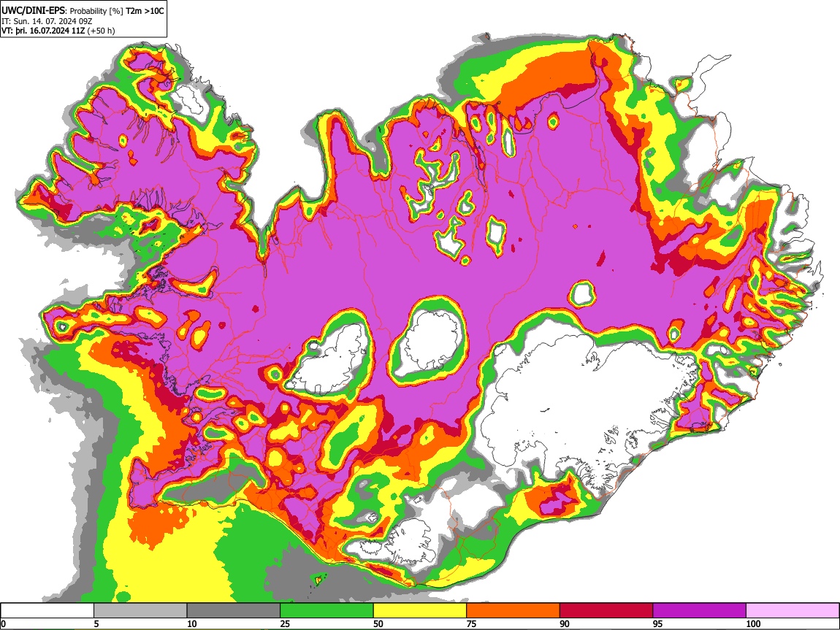Click the legend value '5'
The height and width of the screenshot is (630, 840).
[97, 623]
